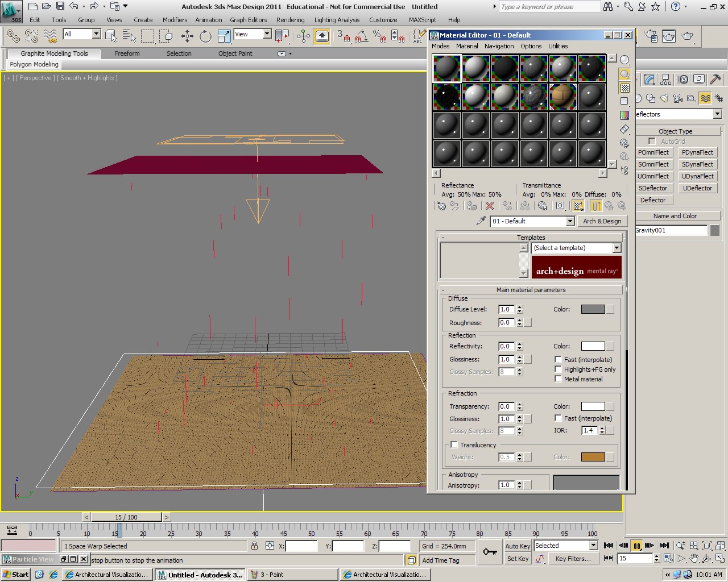Click the Deflector button
This screenshot has width=728, height=582.
point(654,200)
